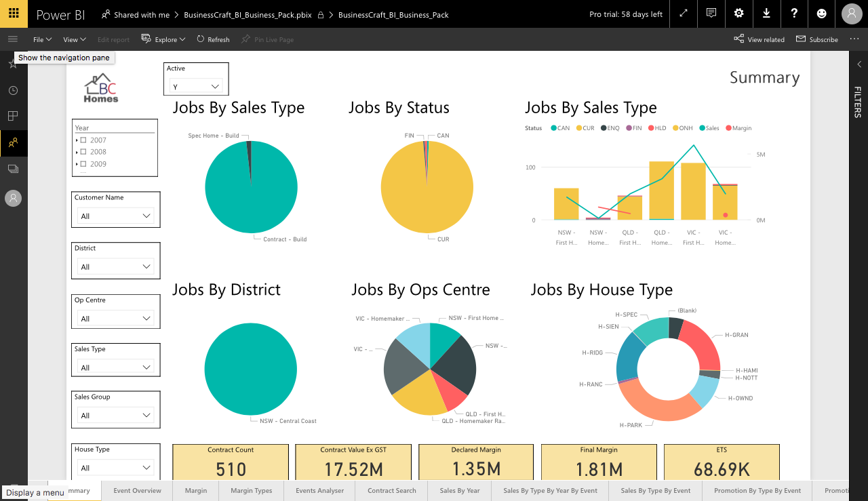
Task: Select the Final Margin card
Action: tap(599, 462)
